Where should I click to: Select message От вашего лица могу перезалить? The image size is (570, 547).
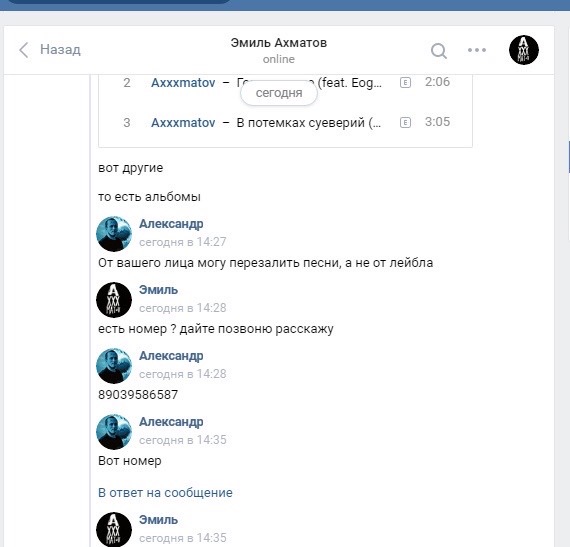[x=265, y=263]
